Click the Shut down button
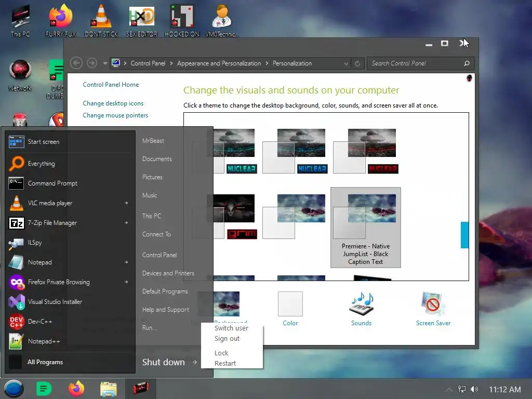 click(x=164, y=362)
